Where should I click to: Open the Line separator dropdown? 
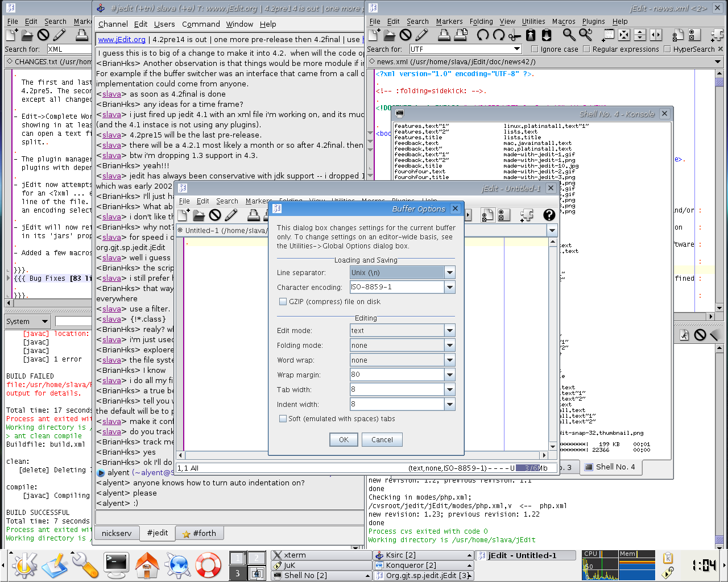click(450, 273)
